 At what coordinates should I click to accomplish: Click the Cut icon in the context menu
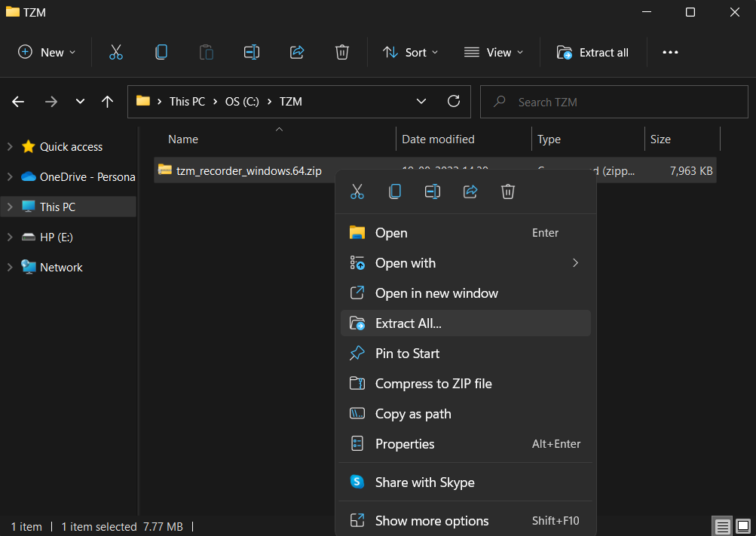coord(357,191)
